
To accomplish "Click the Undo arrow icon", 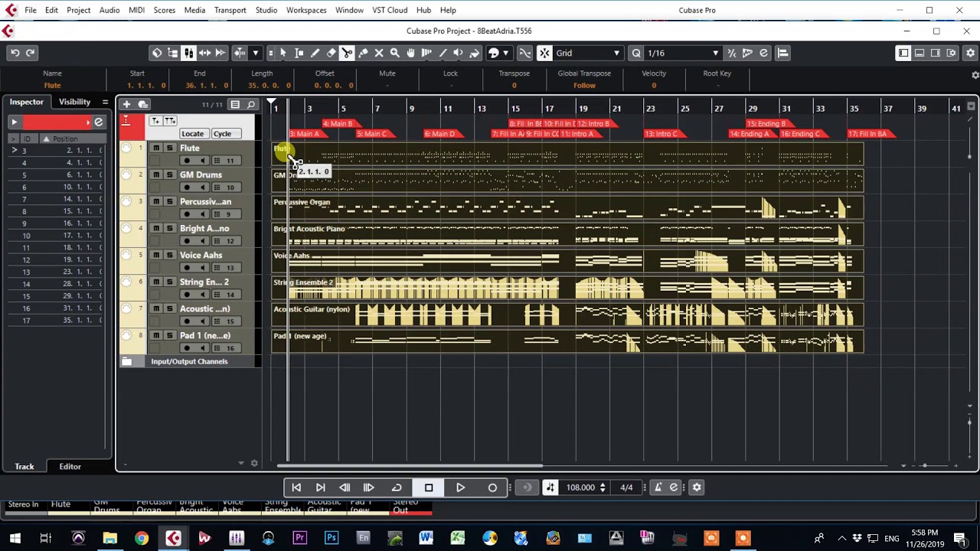I will (x=15, y=53).
